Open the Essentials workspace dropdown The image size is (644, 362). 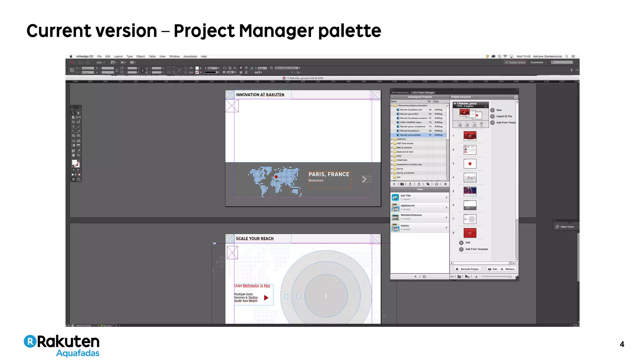[538, 63]
